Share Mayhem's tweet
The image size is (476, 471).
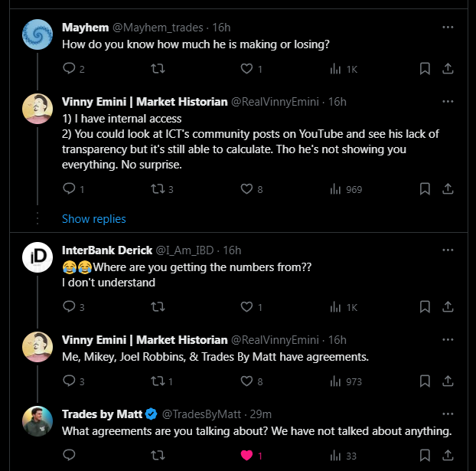448,69
